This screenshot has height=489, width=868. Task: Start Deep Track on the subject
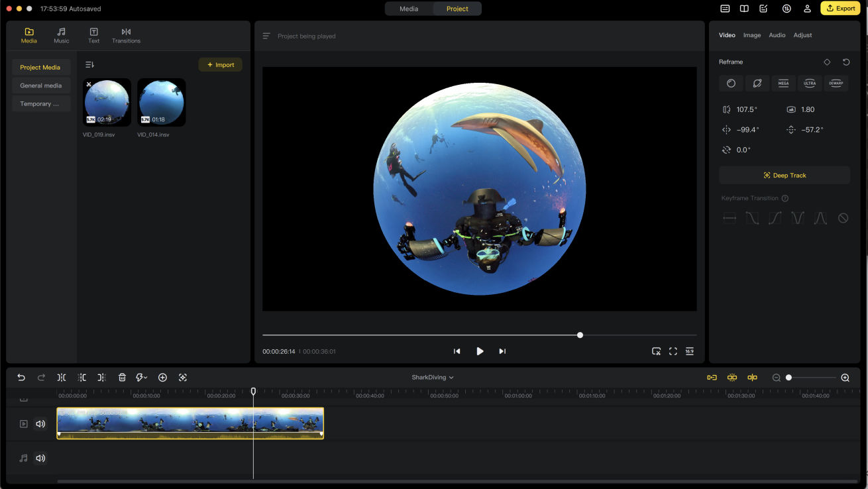(784, 176)
